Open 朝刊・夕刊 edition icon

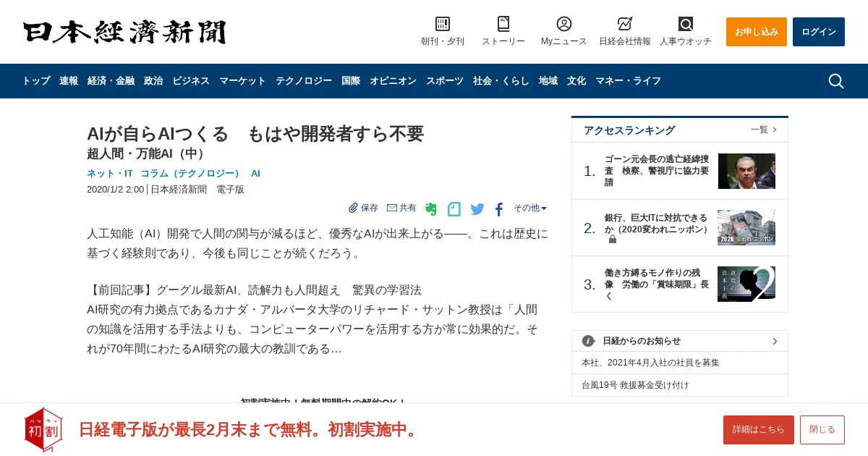click(x=443, y=24)
